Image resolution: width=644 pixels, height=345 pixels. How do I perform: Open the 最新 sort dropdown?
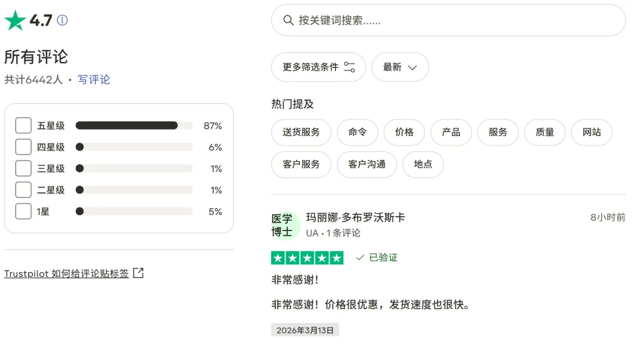click(x=400, y=67)
